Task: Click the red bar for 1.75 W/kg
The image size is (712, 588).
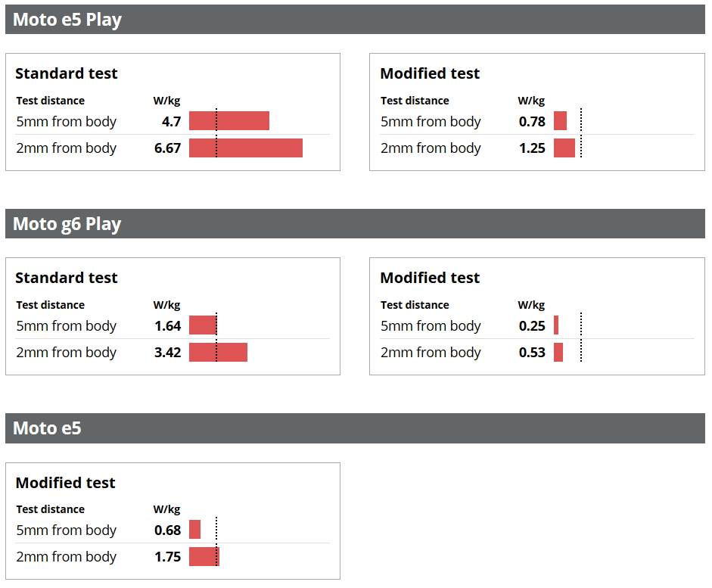Action: 204,557
